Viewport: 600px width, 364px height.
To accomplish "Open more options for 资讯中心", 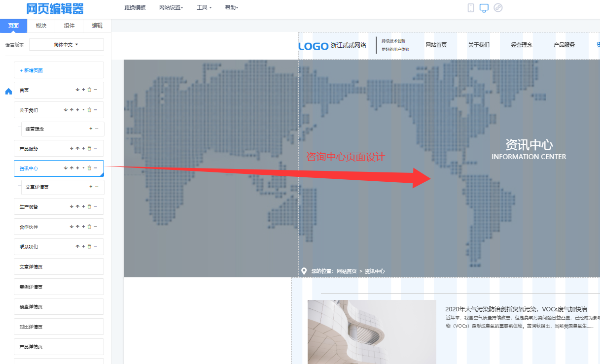I will 95,168.
